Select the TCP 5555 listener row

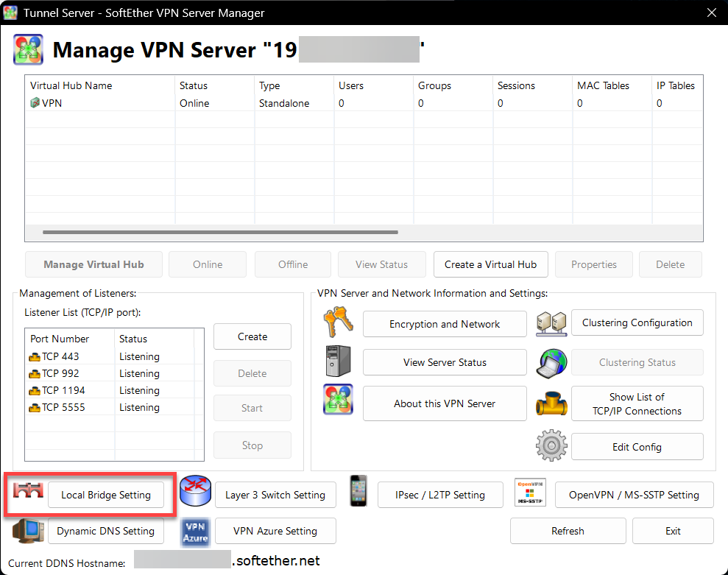tap(114, 407)
